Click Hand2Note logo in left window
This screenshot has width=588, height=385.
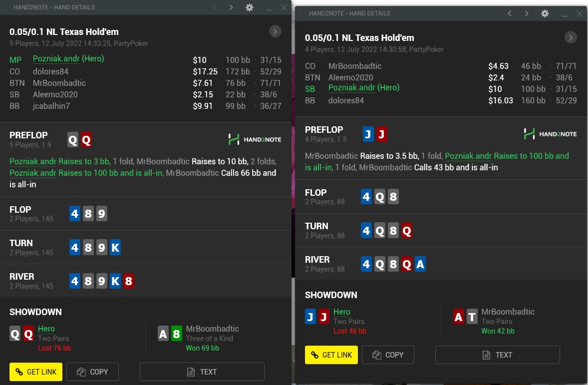coord(255,140)
